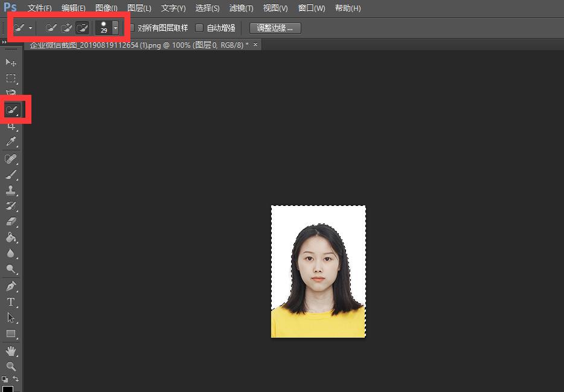Screen dimensions: 564x392
Task: Select the Zoom tool
Action: (x=11, y=365)
